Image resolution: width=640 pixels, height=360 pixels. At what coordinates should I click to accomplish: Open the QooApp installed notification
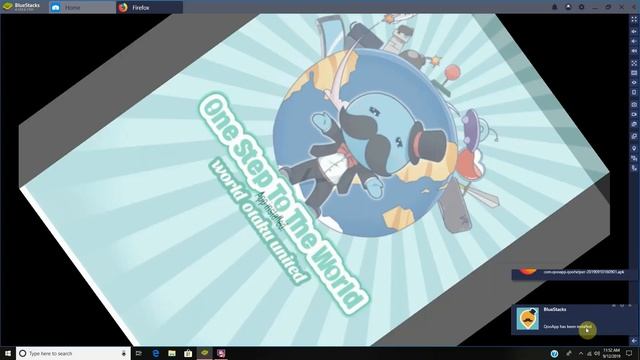point(571,320)
